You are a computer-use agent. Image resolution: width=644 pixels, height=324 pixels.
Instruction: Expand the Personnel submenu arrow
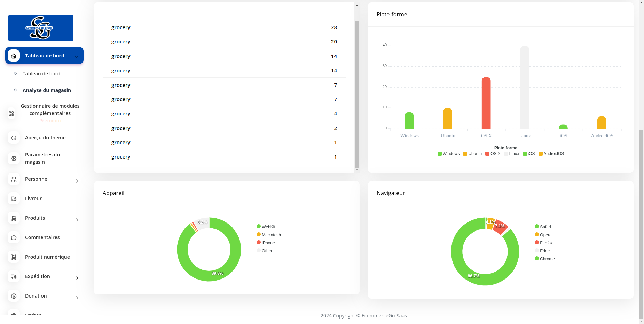(x=77, y=181)
